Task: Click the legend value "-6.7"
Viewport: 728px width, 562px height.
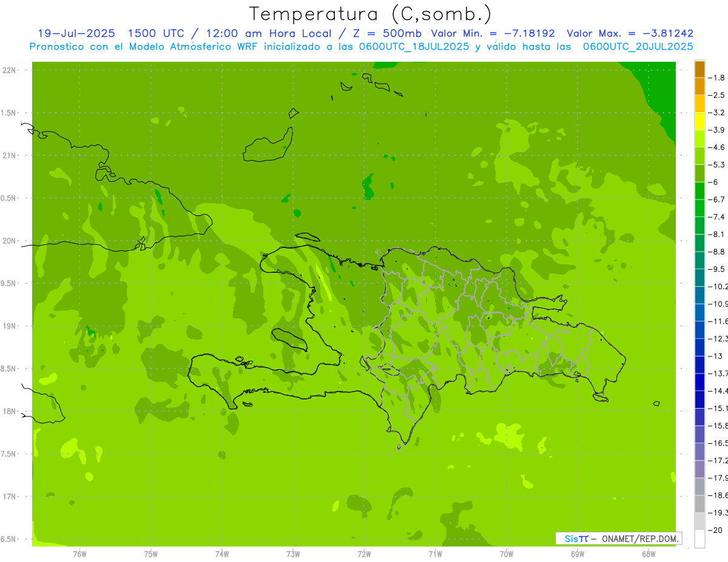Action: (x=718, y=199)
